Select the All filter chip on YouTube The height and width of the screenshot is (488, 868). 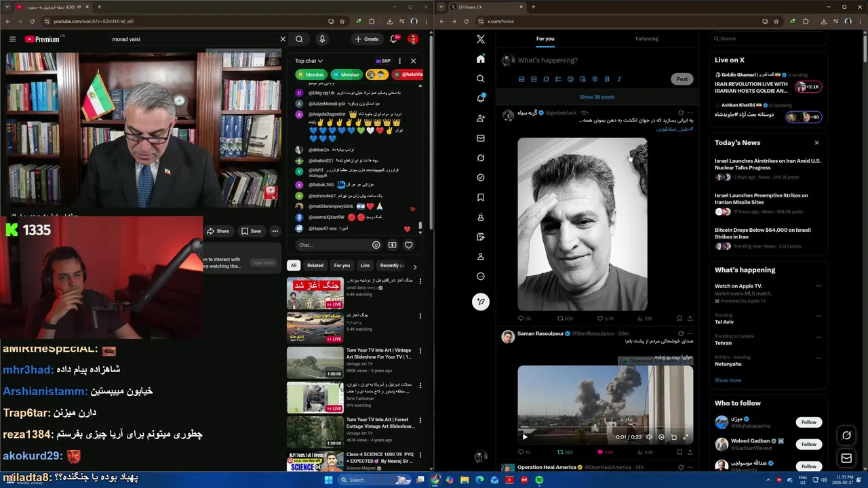(293, 266)
